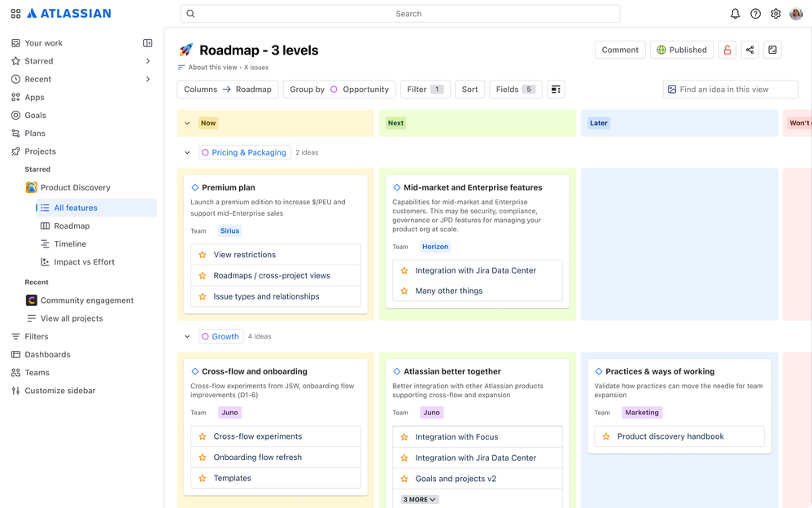The height and width of the screenshot is (508, 812).
Task: Click the star on Integration with Focus
Action: point(404,437)
